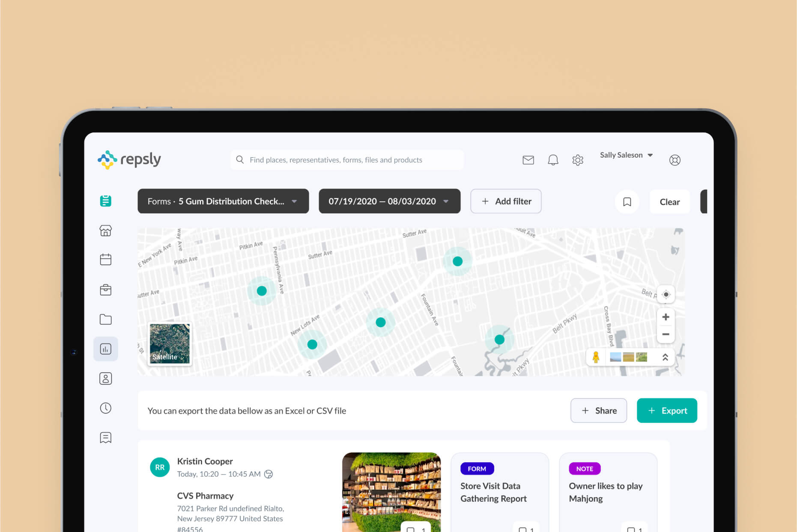Select the briefcase icon in sidebar
The height and width of the screenshot is (532, 797).
click(105, 290)
